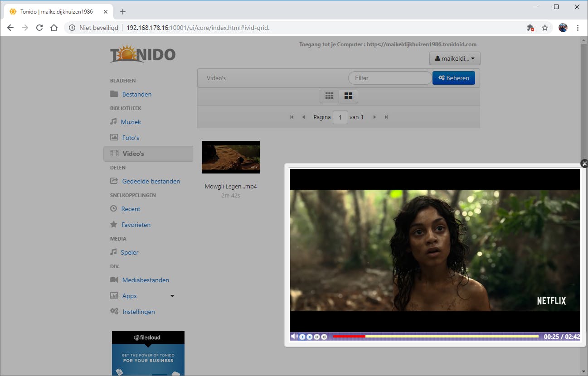Image resolution: width=588 pixels, height=376 pixels.
Task: Go to previous page of videos
Action: click(303, 117)
